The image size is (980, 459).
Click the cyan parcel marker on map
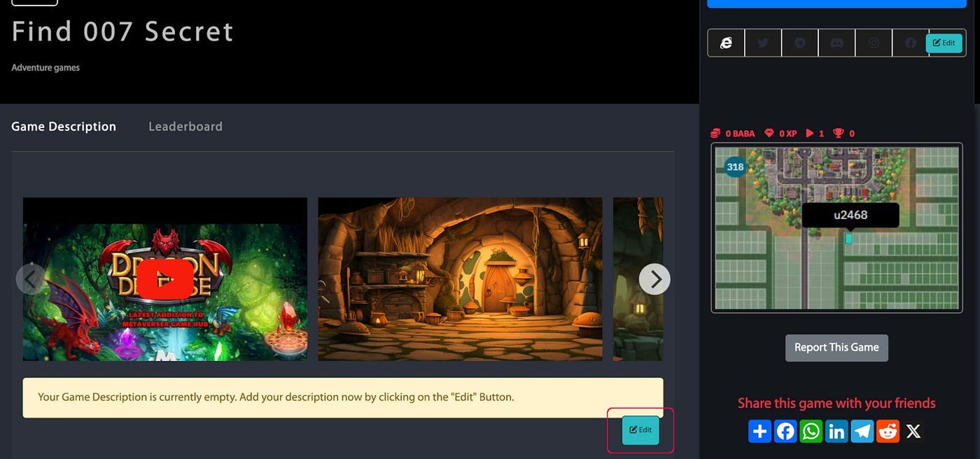pos(849,239)
